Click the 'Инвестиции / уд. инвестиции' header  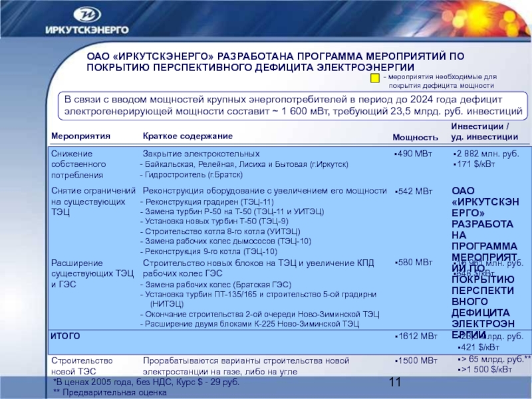point(485,132)
